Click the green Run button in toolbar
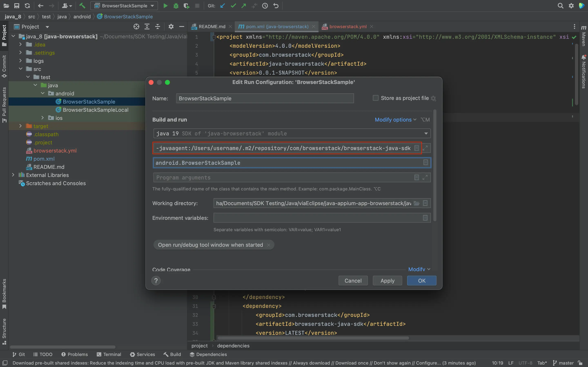The width and height of the screenshot is (588, 367). click(165, 6)
